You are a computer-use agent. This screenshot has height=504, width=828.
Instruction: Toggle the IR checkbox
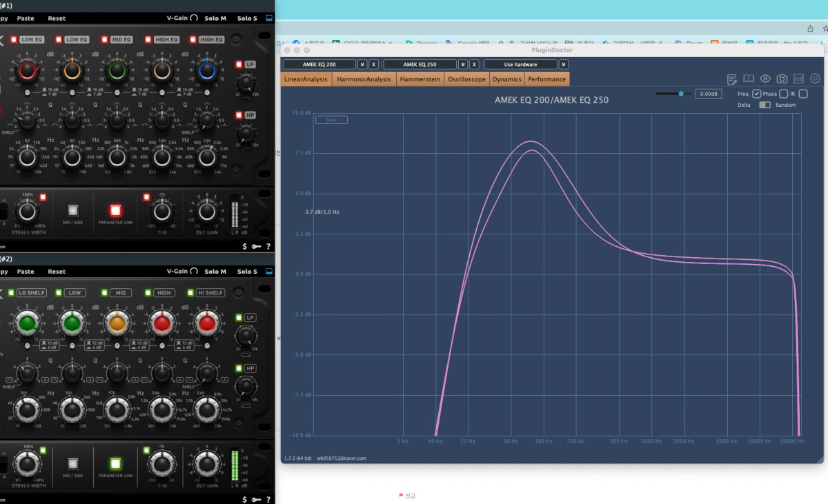pyautogui.click(x=803, y=94)
